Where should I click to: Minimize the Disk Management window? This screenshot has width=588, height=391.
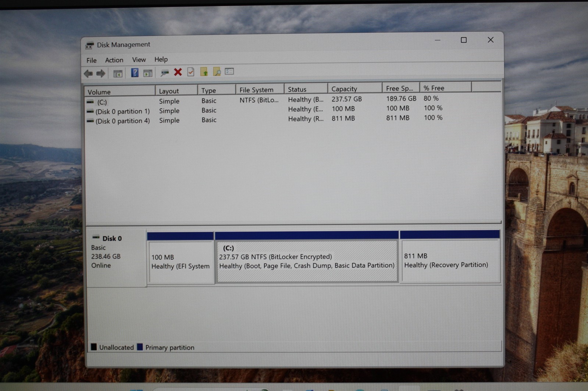(x=438, y=40)
